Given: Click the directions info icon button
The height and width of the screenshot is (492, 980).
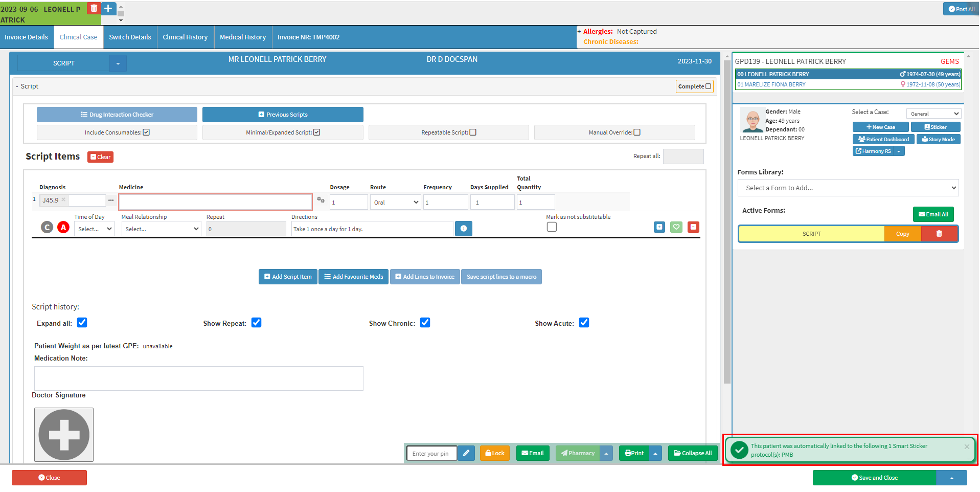Looking at the screenshot, I should coord(463,229).
